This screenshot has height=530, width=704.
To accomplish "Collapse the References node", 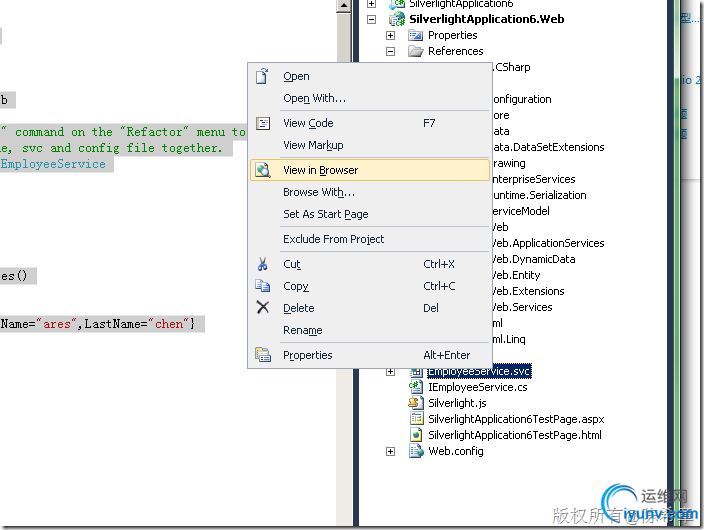I will pyautogui.click(x=391, y=51).
